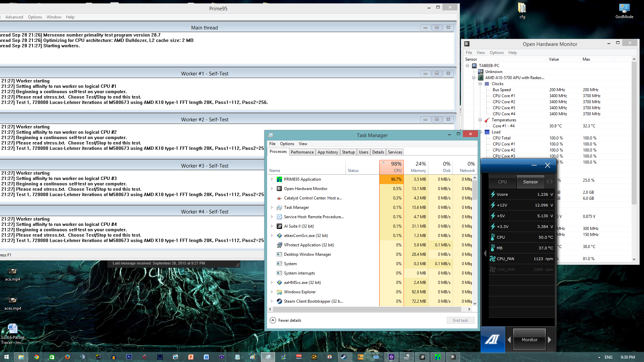
Task: Click the Catalyst Control Center process icon
Action: [x=279, y=198]
